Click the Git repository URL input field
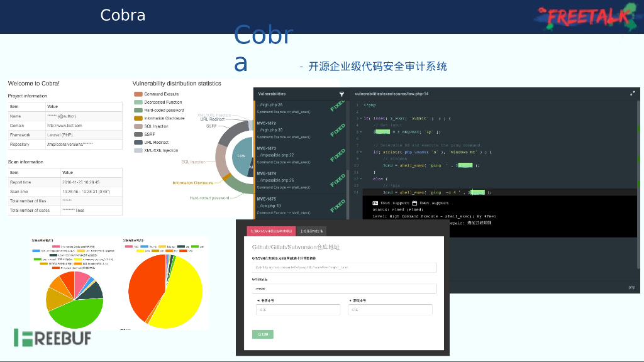Screen dimensions: 644x362 point(344,267)
